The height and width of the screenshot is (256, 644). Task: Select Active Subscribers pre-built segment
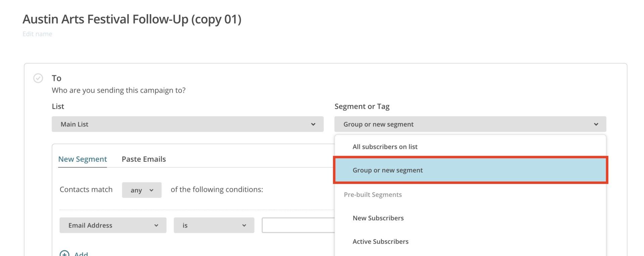(x=470, y=242)
